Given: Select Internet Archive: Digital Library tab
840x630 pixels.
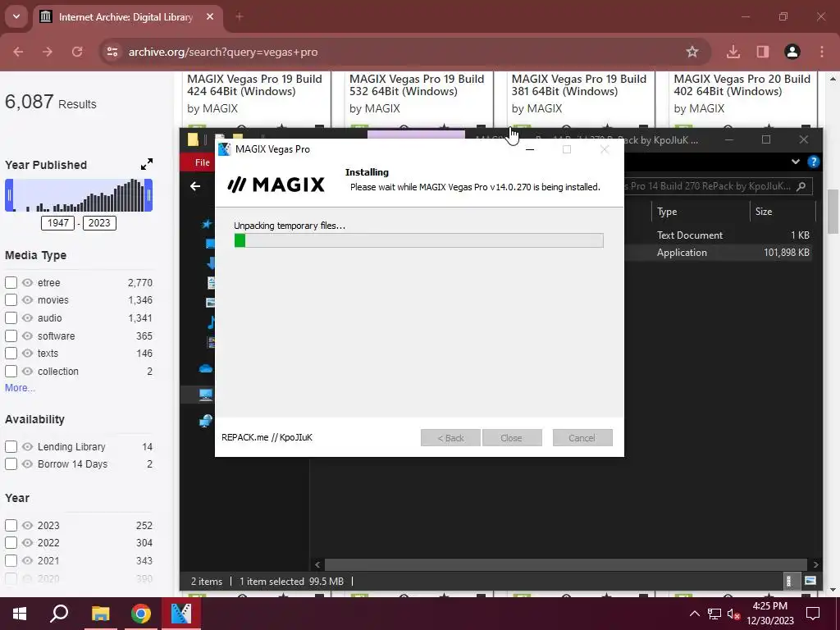Looking at the screenshot, I should coord(127,17).
